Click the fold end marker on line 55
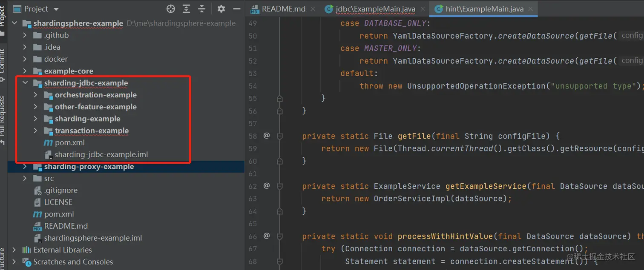Viewport: 644px width, 270px height. pos(280,99)
